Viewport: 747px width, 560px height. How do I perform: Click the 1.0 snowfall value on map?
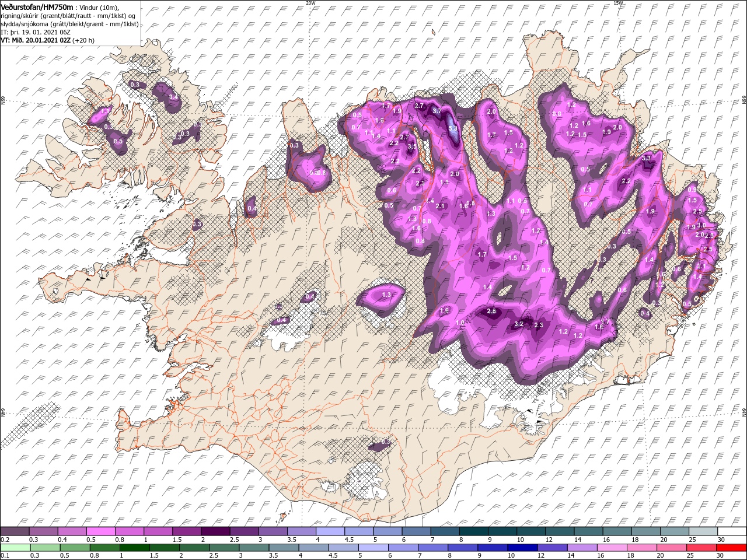pos(460,323)
